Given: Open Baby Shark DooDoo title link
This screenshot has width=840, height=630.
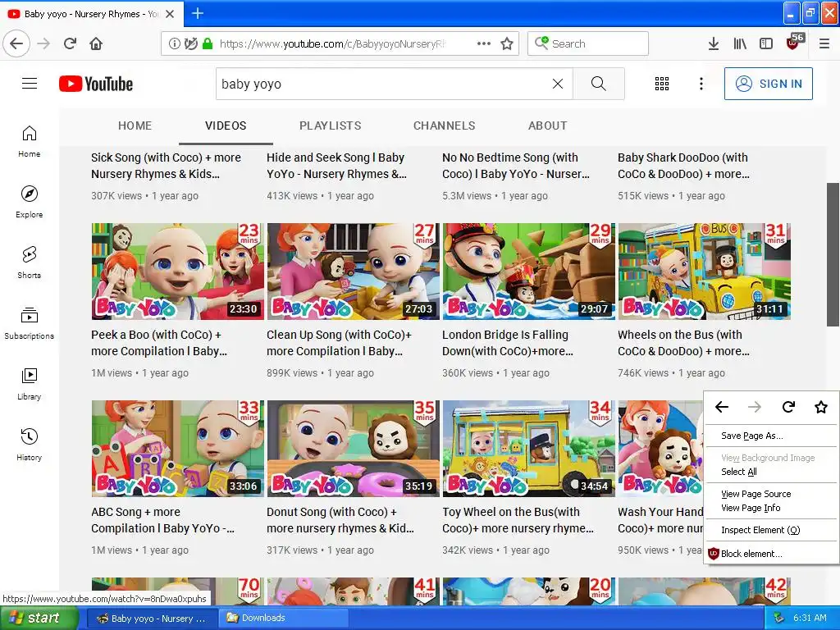Looking at the screenshot, I should [683, 166].
